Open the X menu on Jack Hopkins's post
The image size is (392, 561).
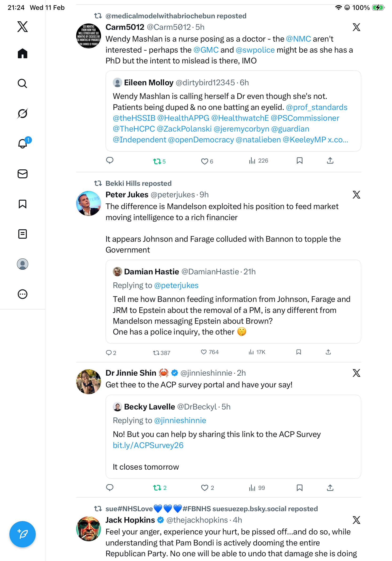(356, 520)
